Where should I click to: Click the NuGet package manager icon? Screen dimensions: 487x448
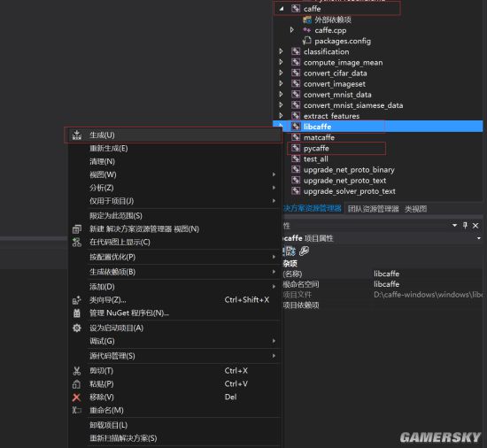77,313
